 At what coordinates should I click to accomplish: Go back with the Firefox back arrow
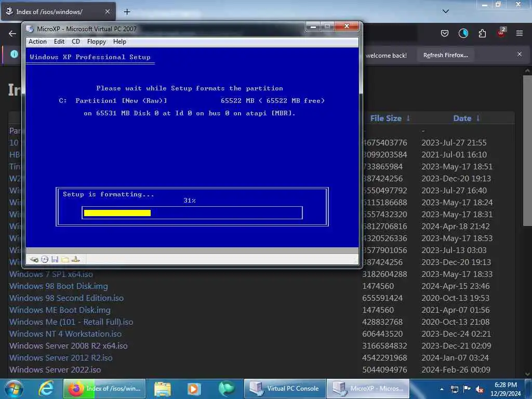(x=12, y=33)
